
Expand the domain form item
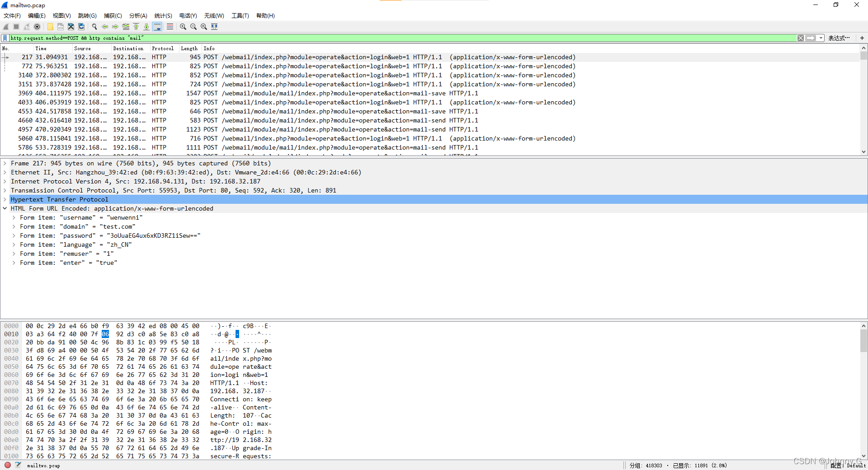14,227
